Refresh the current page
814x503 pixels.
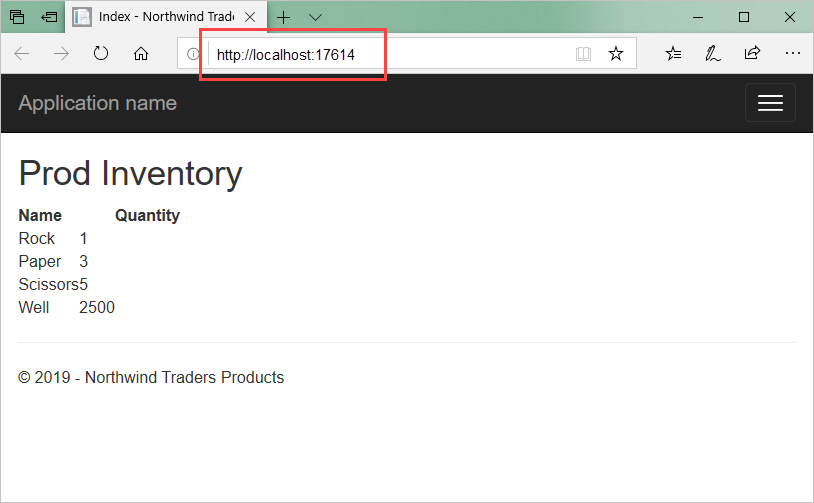click(101, 53)
